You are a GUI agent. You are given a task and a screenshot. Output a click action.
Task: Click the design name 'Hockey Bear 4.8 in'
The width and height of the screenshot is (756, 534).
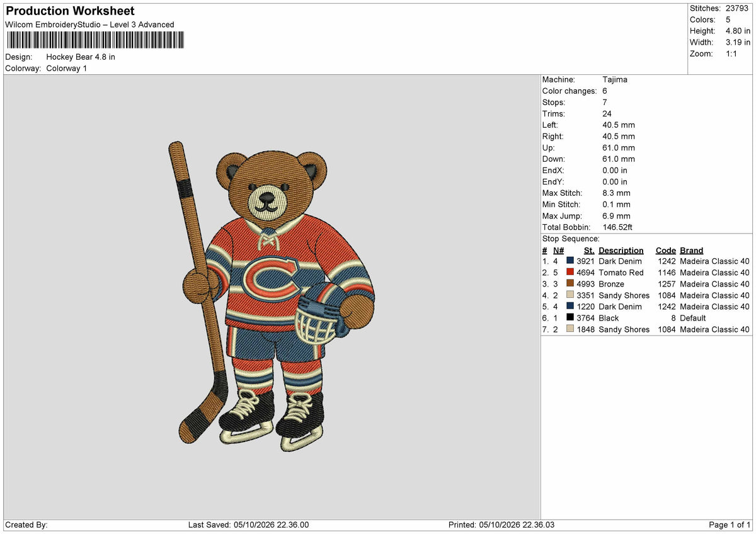point(81,57)
